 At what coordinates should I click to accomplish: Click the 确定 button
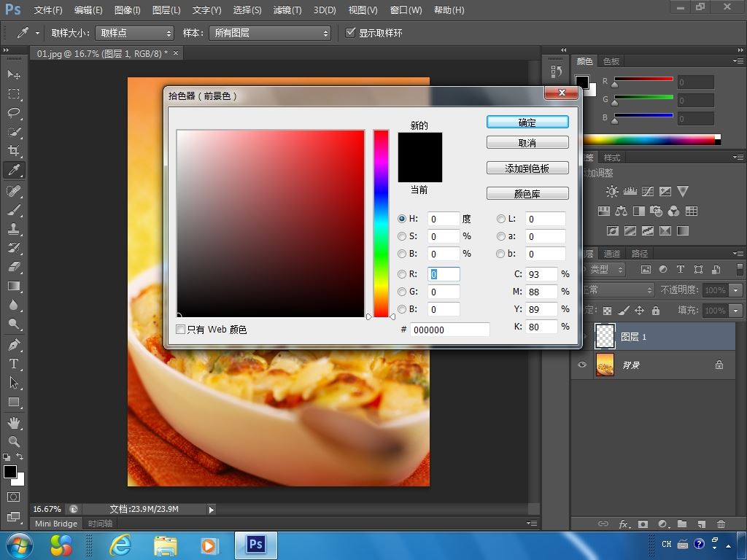point(527,122)
